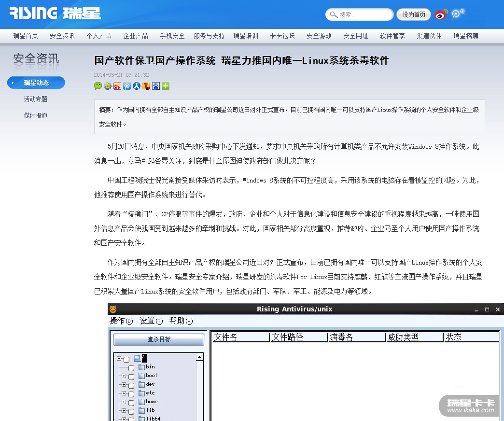Viewport: 504px width, 421px height.
Task: Open 活动专题 sidebar link
Action: tap(36, 99)
